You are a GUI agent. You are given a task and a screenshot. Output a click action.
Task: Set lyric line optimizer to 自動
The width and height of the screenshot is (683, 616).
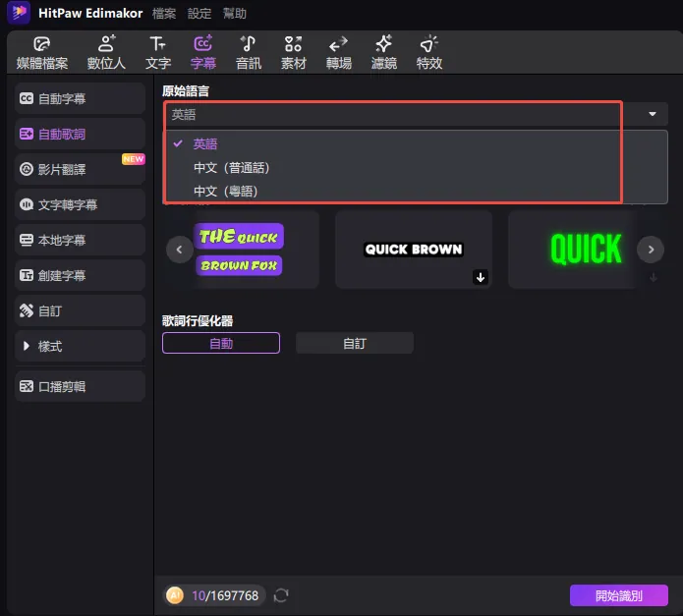pyautogui.click(x=221, y=343)
